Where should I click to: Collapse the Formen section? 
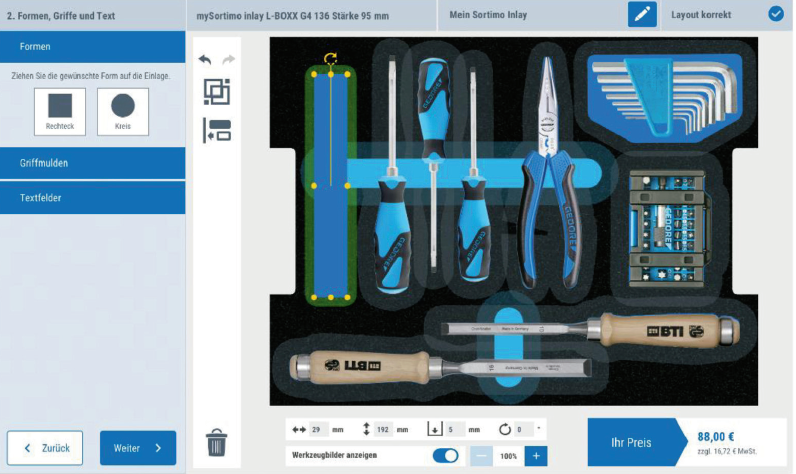(x=92, y=47)
